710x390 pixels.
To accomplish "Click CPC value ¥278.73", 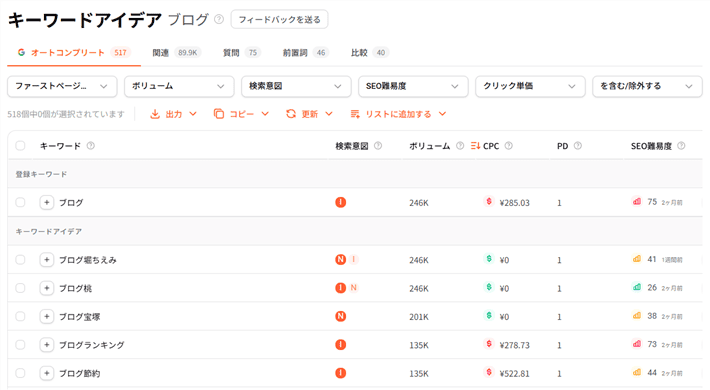I will coord(514,345).
